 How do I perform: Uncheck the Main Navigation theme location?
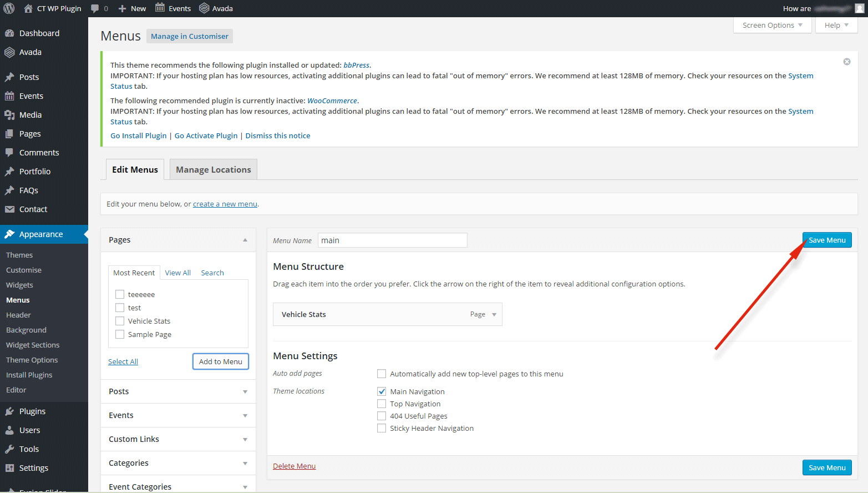pos(382,391)
